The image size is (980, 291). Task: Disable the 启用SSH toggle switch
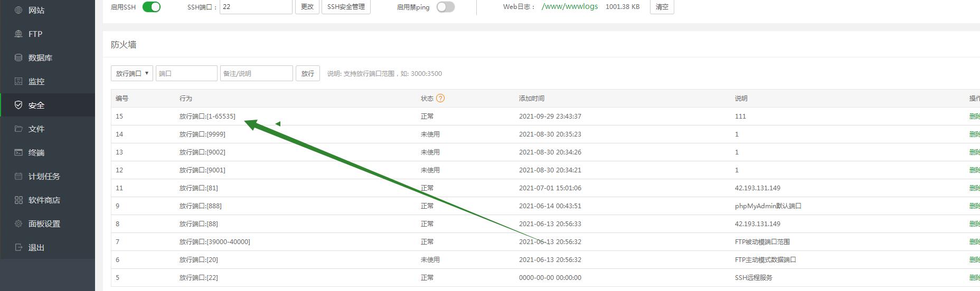152,7
